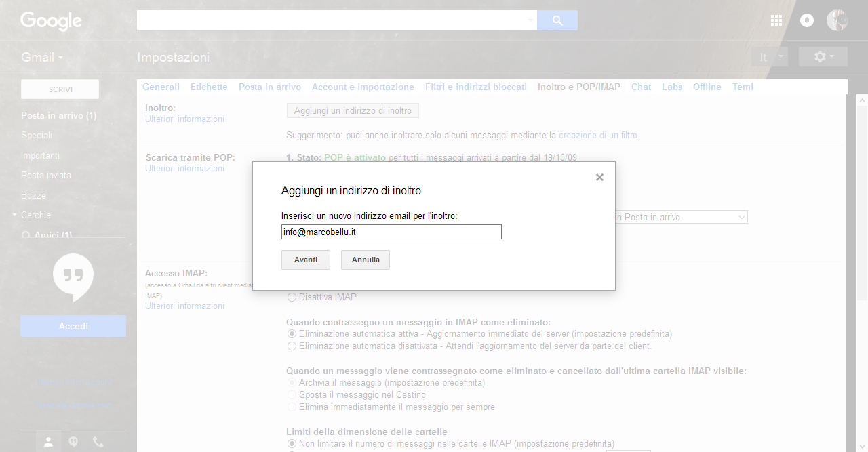Open the Posta inviata folder
The width and height of the screenshot is (868, 452).
pyautogui.click(x=46, y=175)
